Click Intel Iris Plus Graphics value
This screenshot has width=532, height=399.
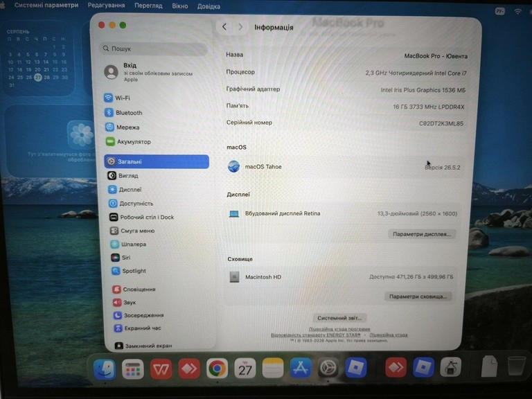423,90
